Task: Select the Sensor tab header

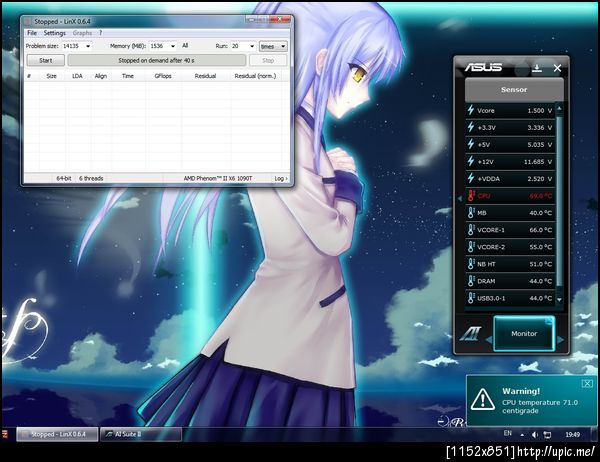Action: pos(514,90)
